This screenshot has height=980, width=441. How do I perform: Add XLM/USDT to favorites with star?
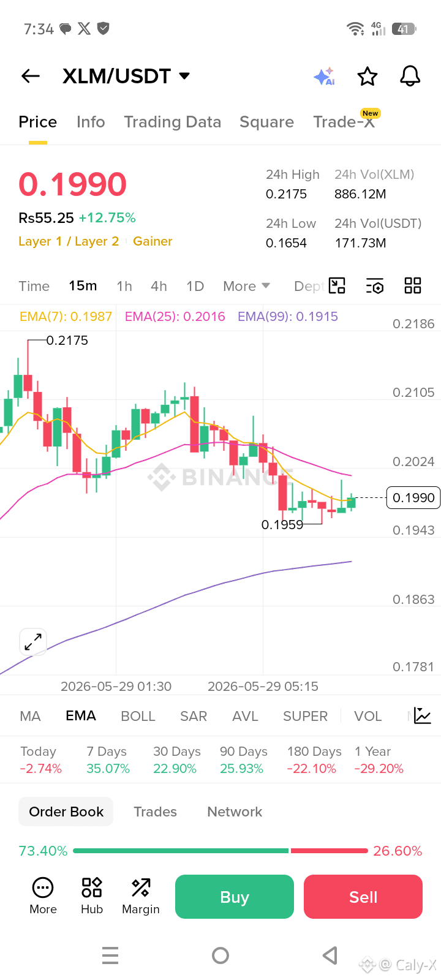[367, 77]
